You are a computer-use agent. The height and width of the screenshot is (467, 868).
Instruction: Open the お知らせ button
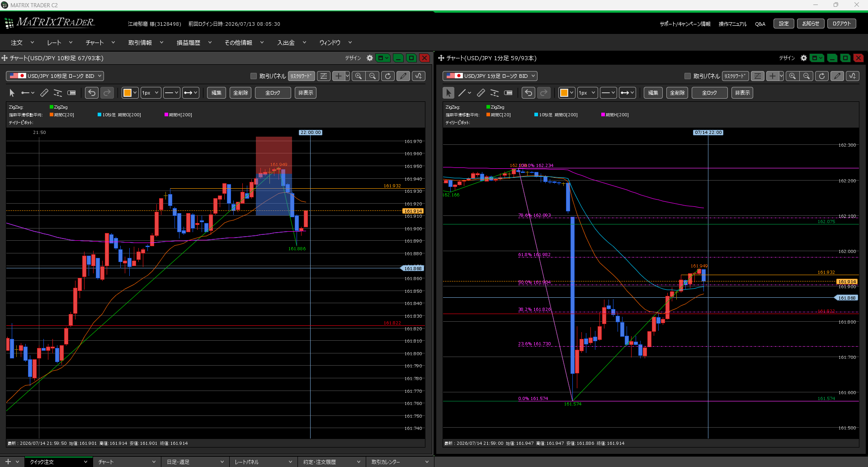(x=811, y=24)
